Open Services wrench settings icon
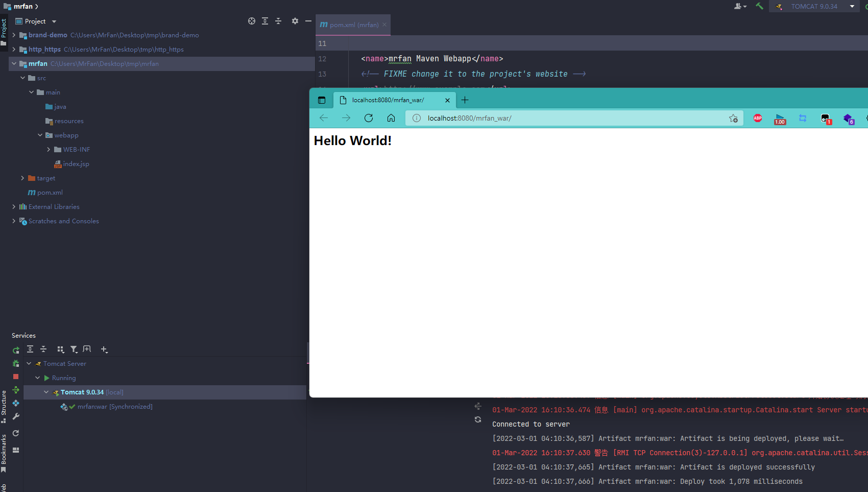 click(16, 416)
